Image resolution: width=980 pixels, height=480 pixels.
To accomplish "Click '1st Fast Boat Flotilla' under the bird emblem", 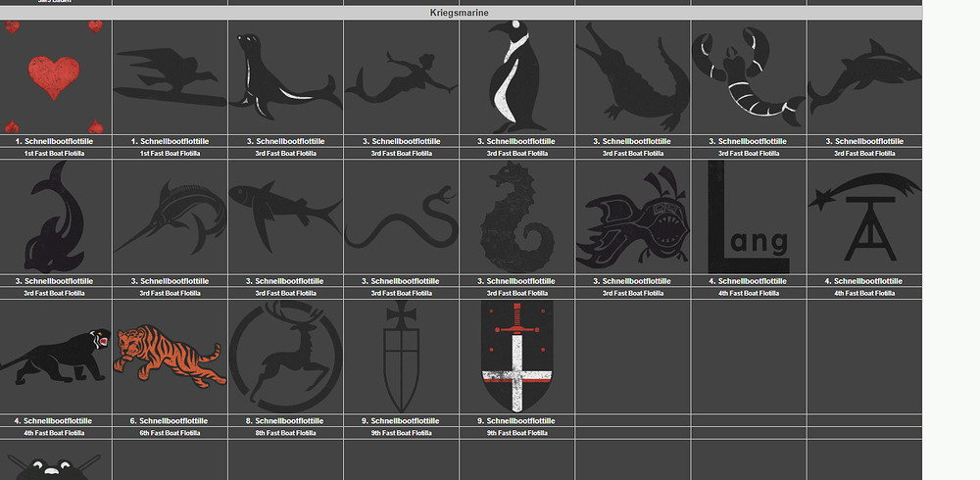I will pyautogui.click(x=170, y=153).
